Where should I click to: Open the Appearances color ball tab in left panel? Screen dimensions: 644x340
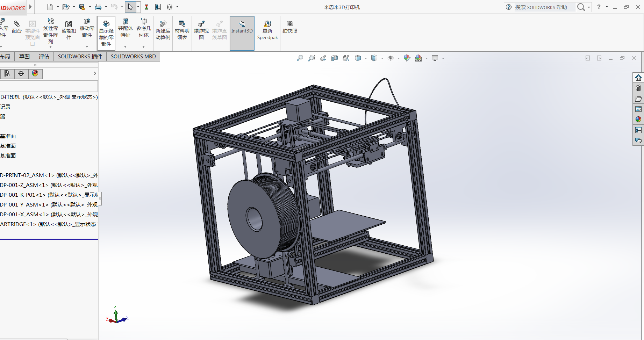click(x=35, y=73)
